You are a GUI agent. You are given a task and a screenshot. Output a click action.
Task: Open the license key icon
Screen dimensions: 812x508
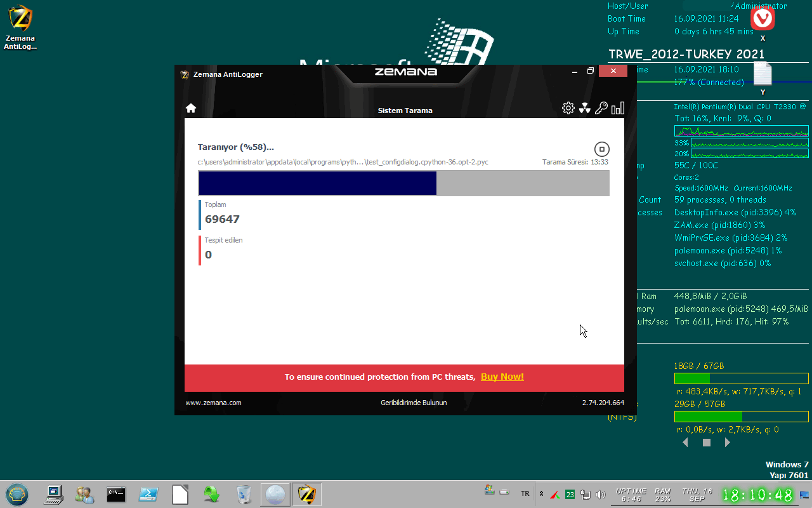601,108
